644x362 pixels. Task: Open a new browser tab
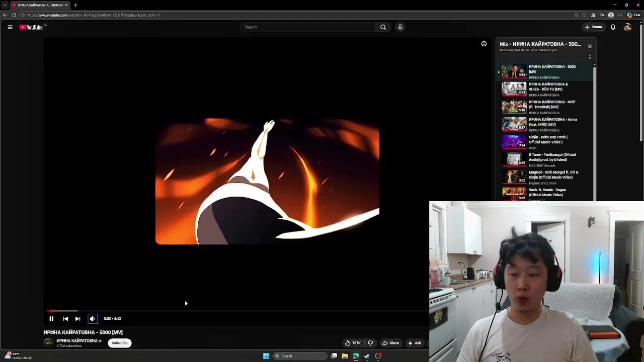(75, 5)
